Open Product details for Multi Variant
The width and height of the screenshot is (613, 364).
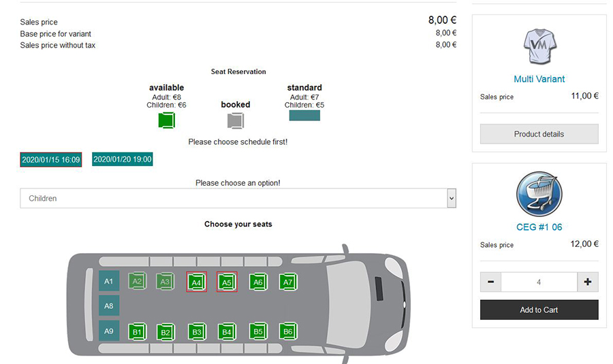539,134
